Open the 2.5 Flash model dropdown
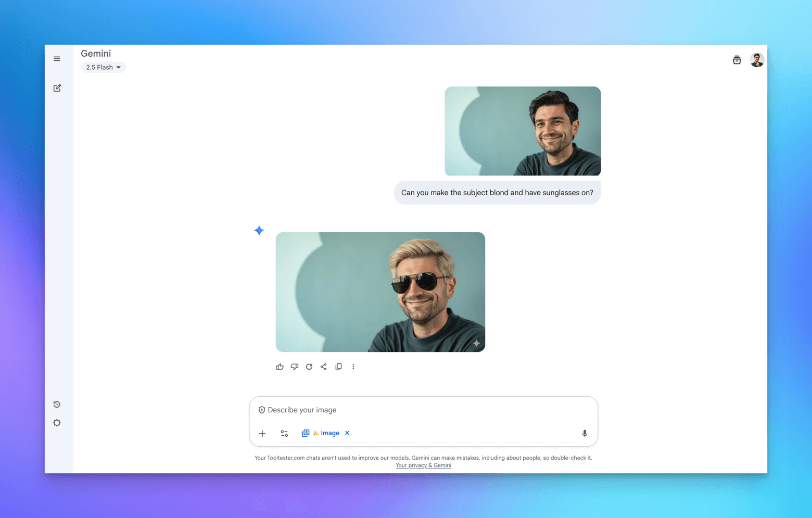 click(103, 67)
